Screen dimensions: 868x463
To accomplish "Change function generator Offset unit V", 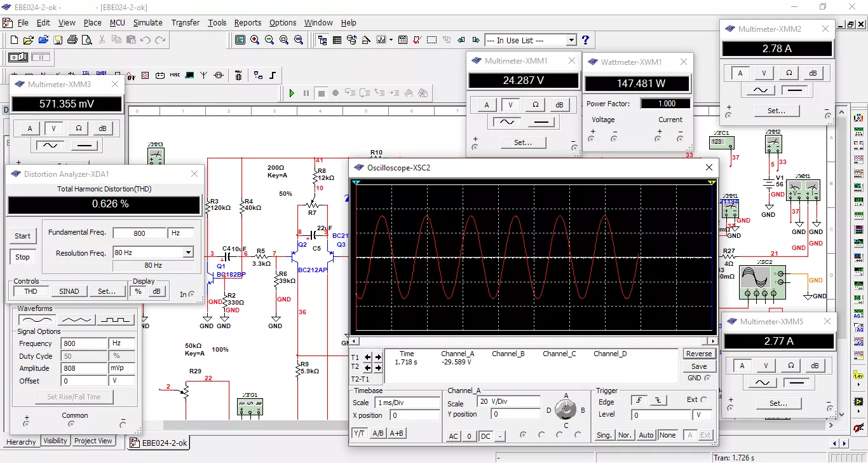I will click(x=123, y=381).
